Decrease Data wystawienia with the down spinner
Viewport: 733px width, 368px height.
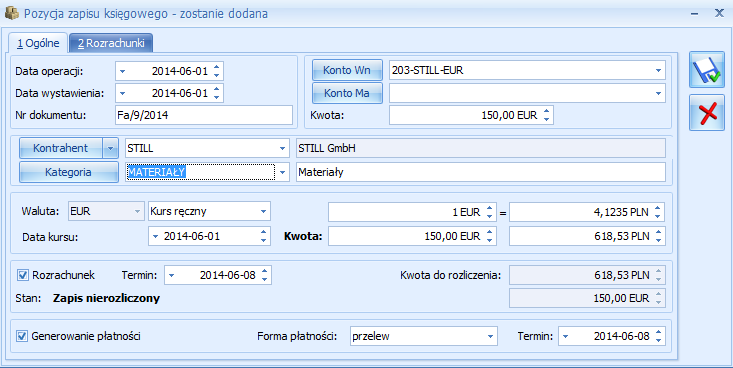coord(216,97)
